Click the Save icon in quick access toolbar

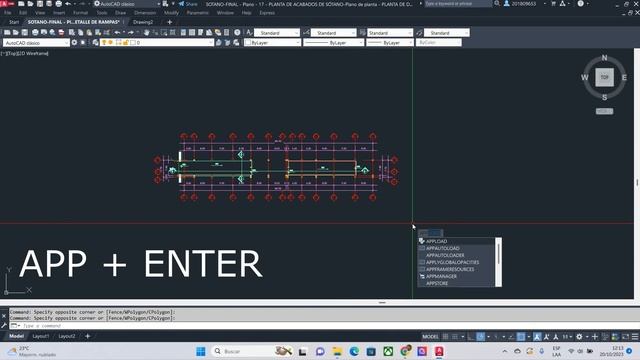40,4
